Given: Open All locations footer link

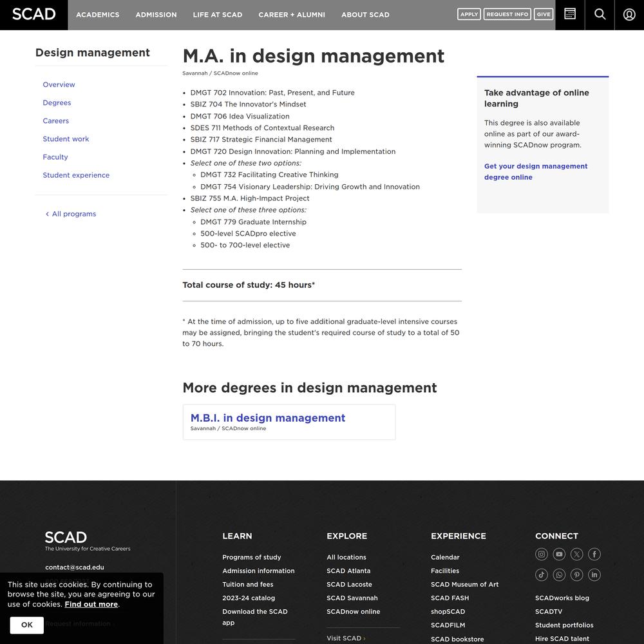Looking at the screenshot, I should coord(346,557).
